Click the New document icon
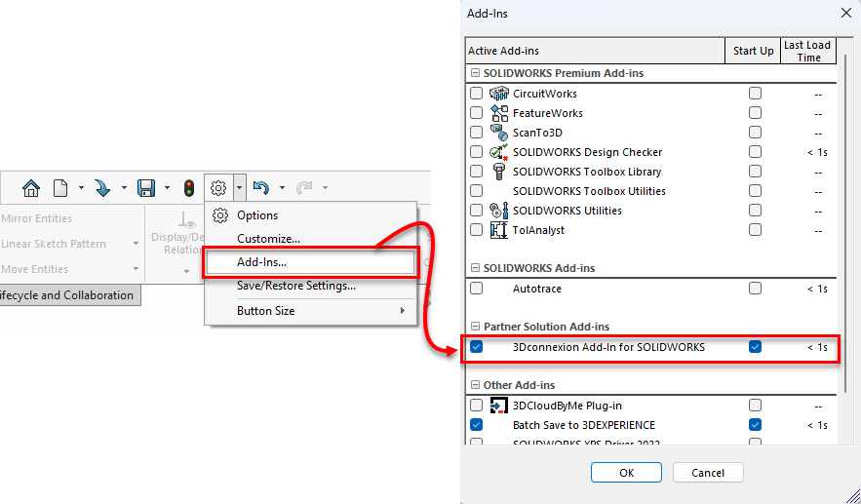 click(x=61, y=187)
